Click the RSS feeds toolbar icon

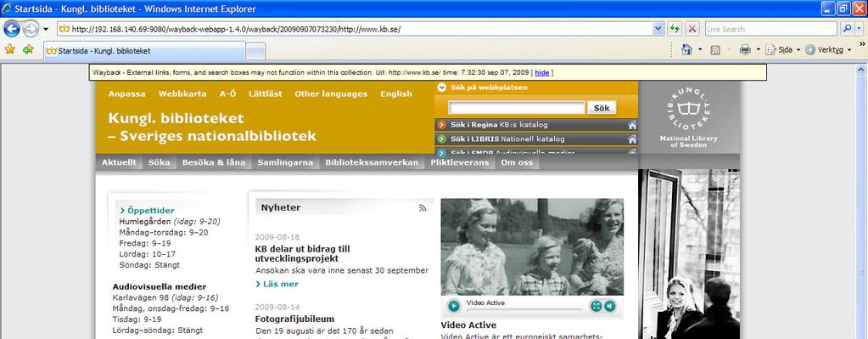coord(715,50)
